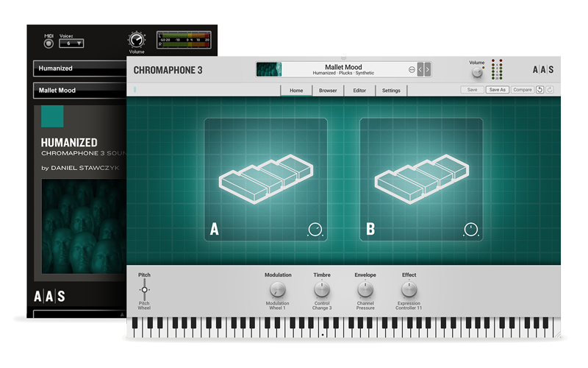Click the Pitch Wheel control
588x368 pixels.
coord(144,289)
